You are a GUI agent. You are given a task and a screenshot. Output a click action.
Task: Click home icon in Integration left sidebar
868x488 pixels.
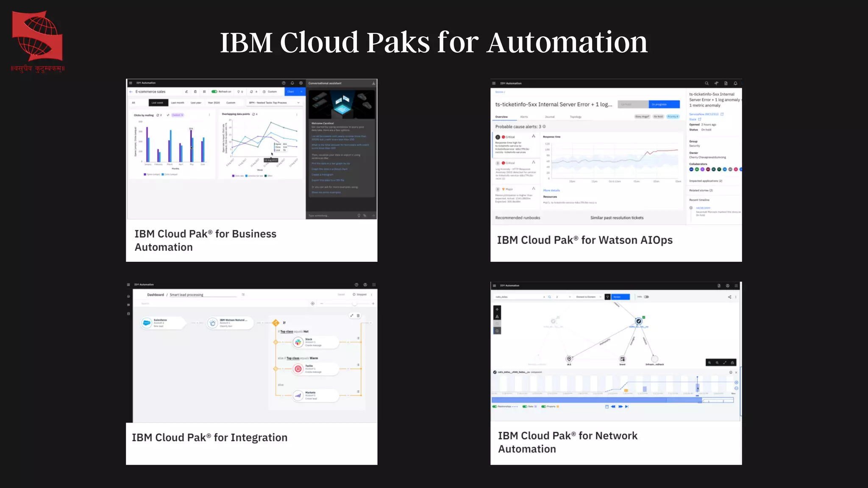tap(128, 297)
